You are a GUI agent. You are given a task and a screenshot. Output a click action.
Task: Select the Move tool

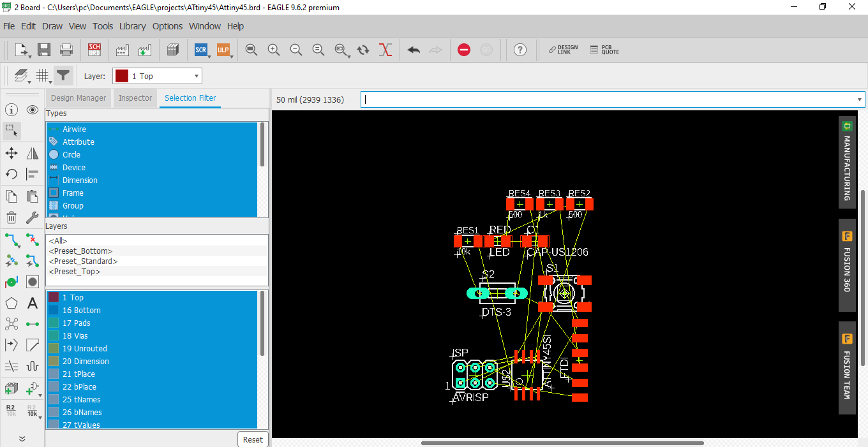(11, 153)
